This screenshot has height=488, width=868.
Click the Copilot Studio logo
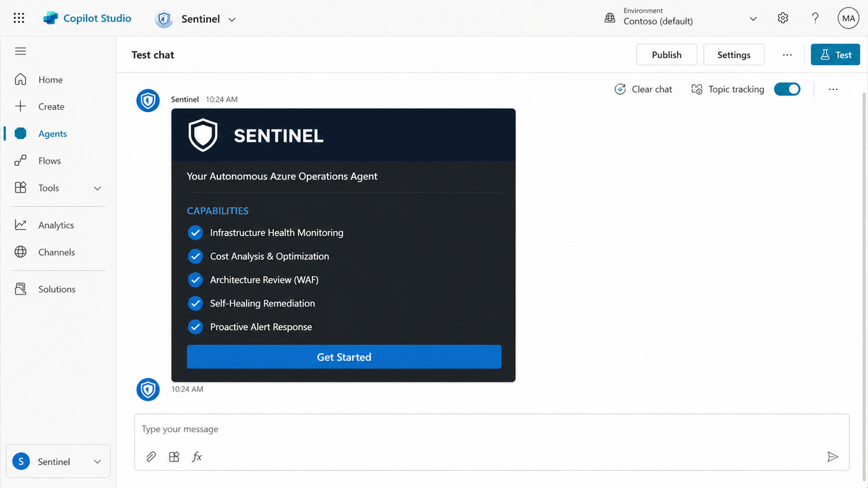51,18
